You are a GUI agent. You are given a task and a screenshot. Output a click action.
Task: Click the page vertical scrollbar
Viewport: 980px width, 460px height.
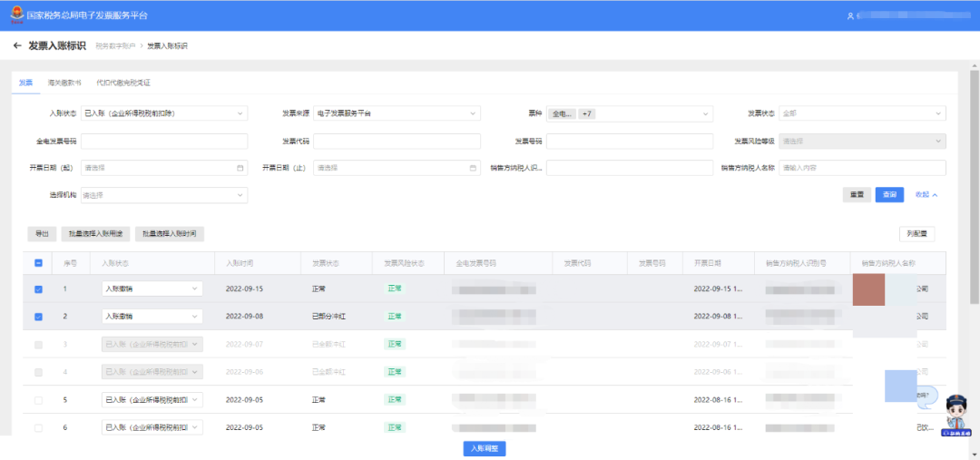tap(975, 181)
